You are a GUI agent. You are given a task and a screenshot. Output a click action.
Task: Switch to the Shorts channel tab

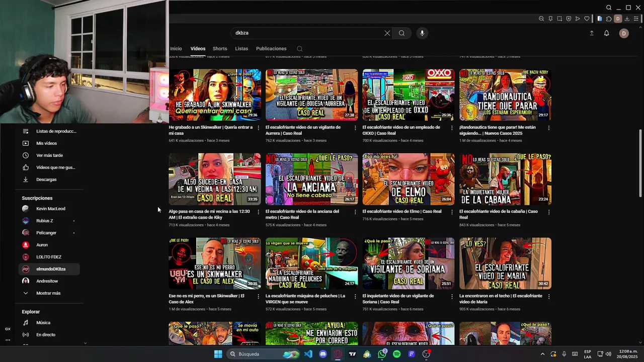(220, 49)
